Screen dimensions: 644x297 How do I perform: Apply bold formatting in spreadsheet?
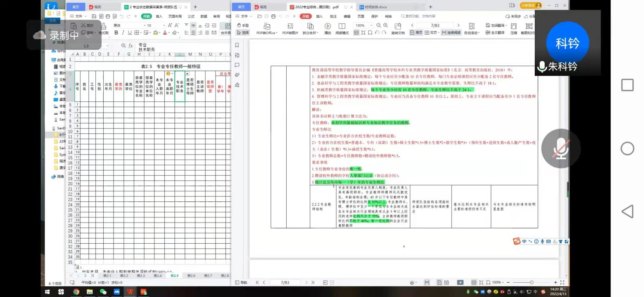point(116,33)
